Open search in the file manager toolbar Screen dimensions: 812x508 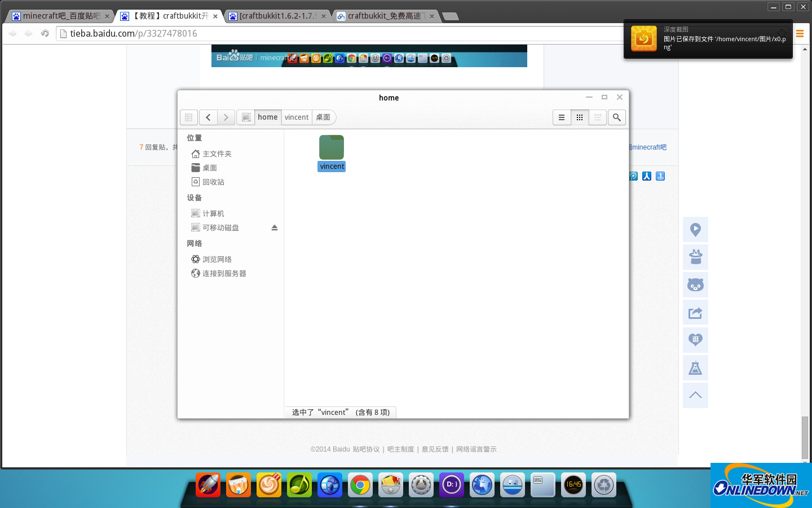coord(616,117)
